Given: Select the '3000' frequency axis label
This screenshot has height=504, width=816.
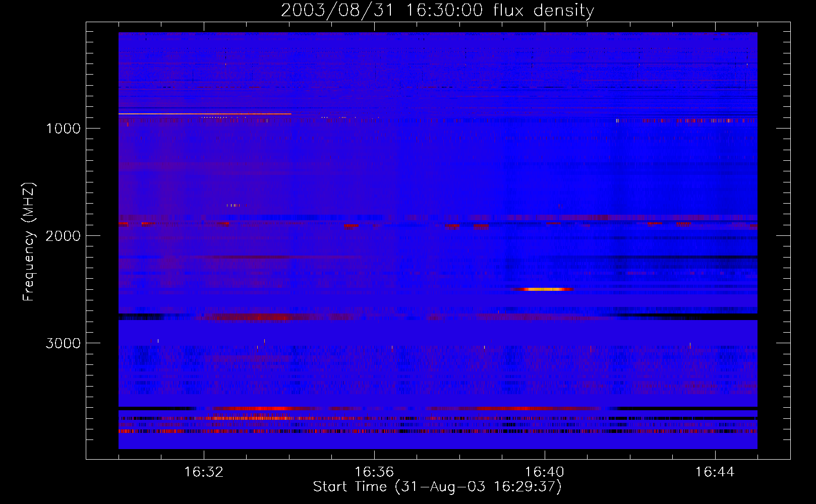Looking at the screenshot, I should pos(63,343).
